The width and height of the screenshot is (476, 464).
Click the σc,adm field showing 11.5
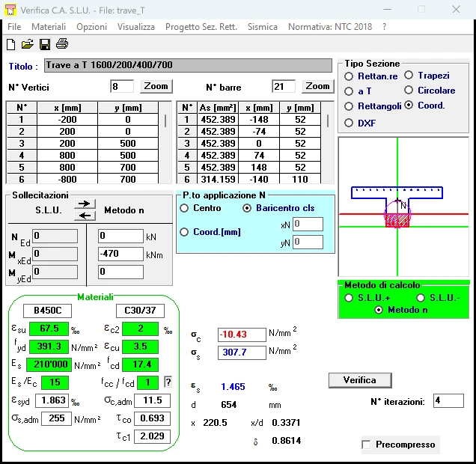(x=153, y=400)
